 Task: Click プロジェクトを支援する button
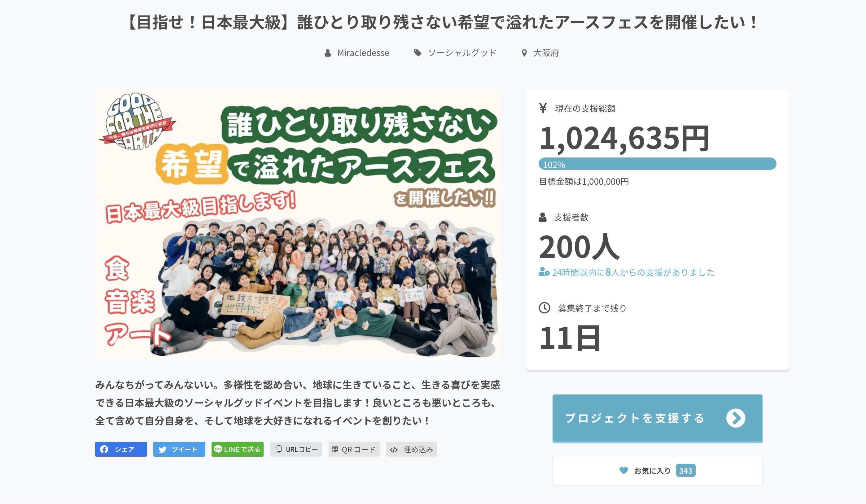(634, 418)
